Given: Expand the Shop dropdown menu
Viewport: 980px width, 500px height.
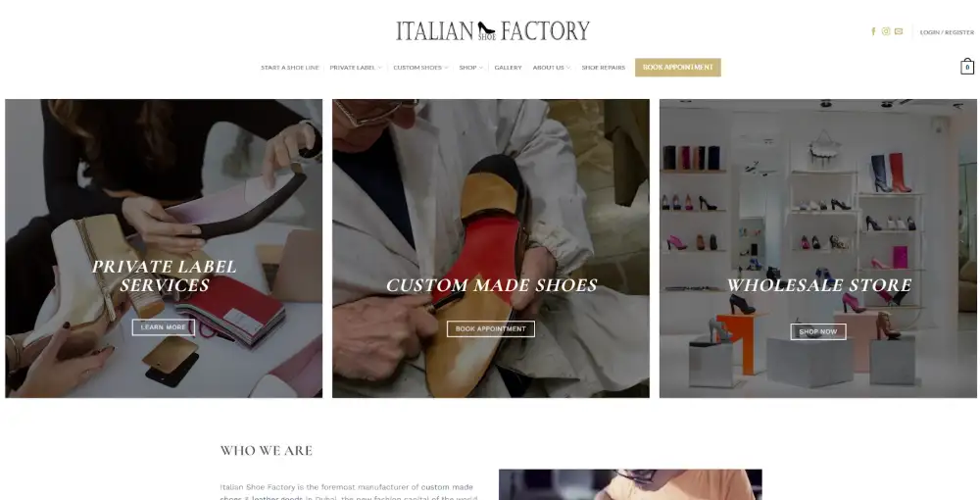Looking at the screenshot, I should [470, 68].
